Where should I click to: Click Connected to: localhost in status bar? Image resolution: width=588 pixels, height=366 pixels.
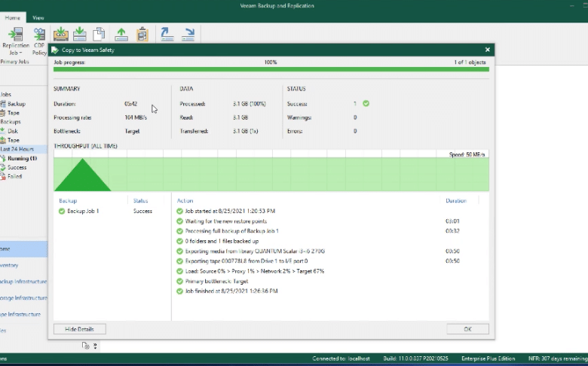(x=341, y=358)
